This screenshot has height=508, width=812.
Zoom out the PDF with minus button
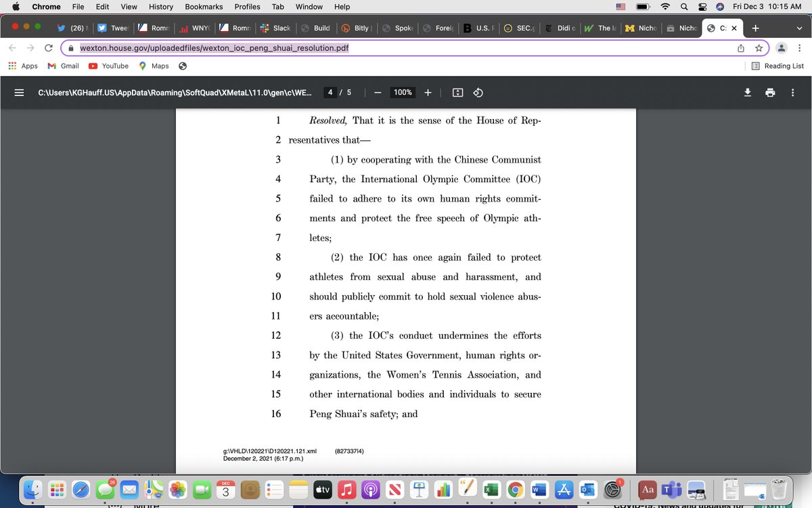pos(378,93)
